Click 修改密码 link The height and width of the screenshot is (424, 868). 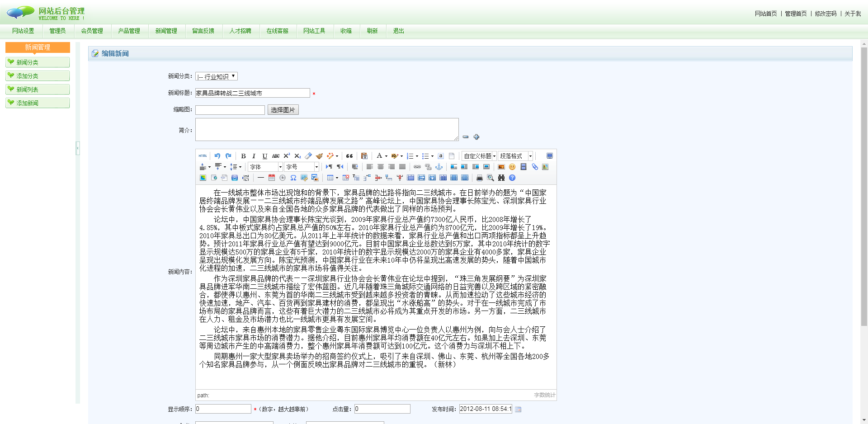[826, 14]
